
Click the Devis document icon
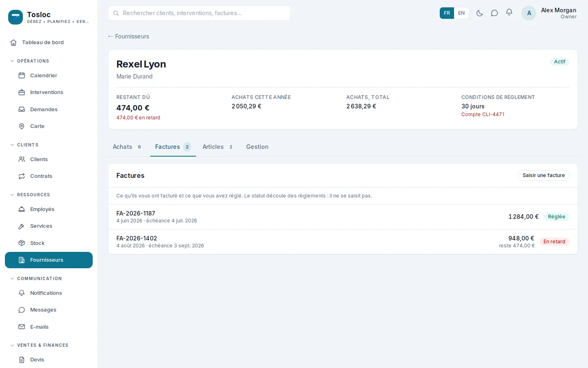[x=22, y=360]
